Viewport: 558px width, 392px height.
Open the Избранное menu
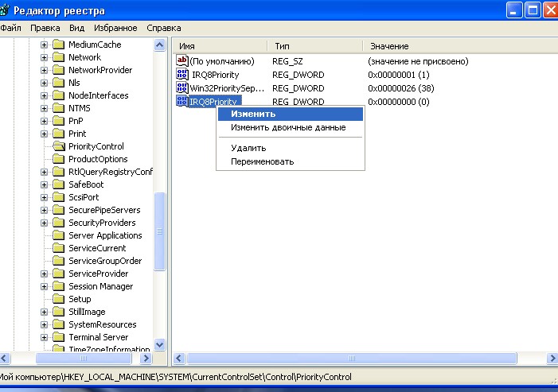pyautogui.click(x=115, y=28)
